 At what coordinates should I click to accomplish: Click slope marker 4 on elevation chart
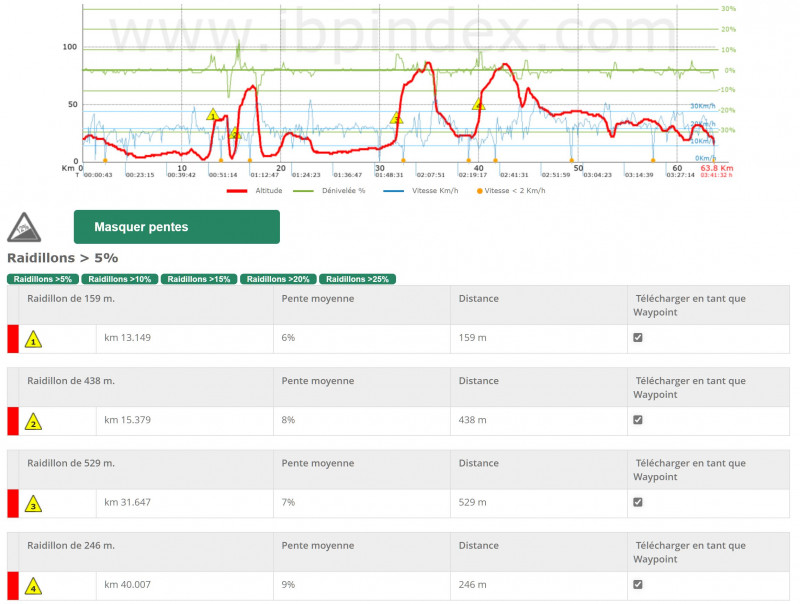478,104
